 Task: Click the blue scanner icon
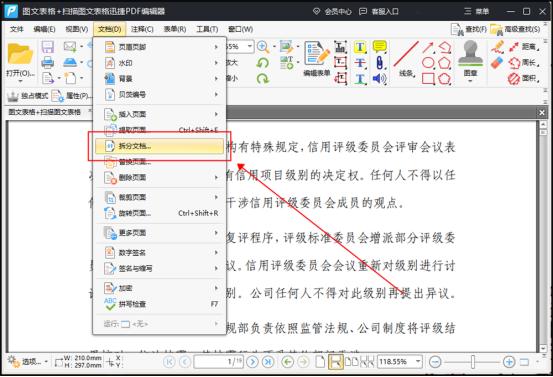(x=70, y=62)
